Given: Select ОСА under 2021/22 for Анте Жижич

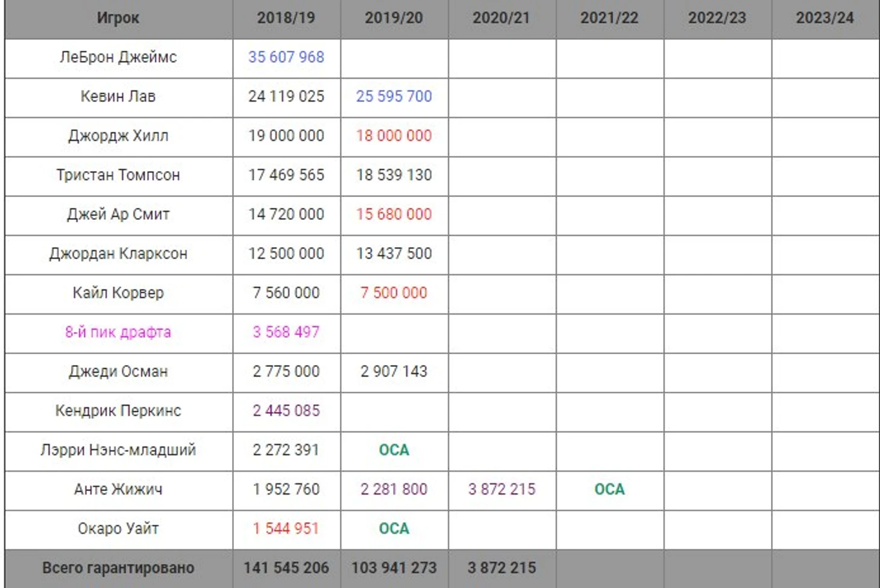Looking at the screenshot, I should click(609, 489).
